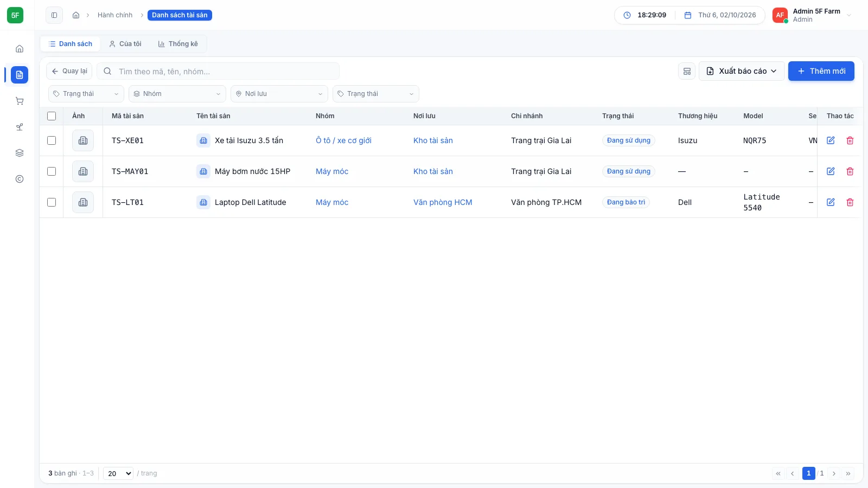The width and height of the screenshot is (868, 488).
Task: Open the Văn phòng HCM location link
Action: [x=443, y=202]
